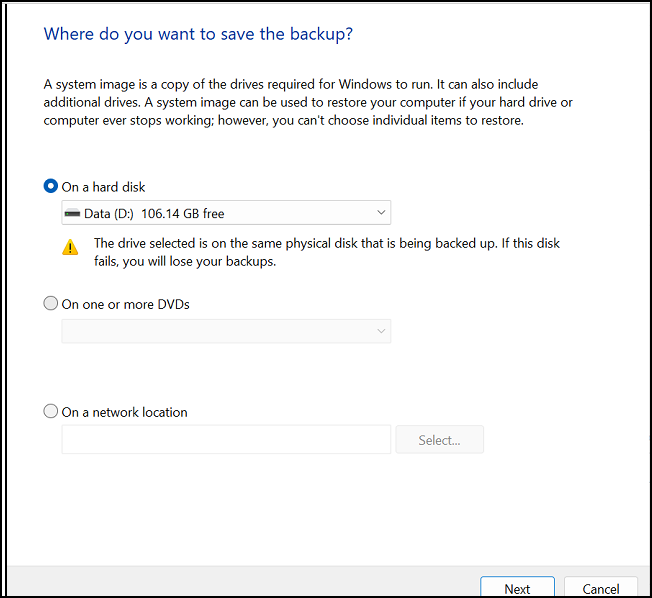Click the chevron arrow of the DVD dropdown
This screenshot has width=652, height=598.
tap(381, 331)
